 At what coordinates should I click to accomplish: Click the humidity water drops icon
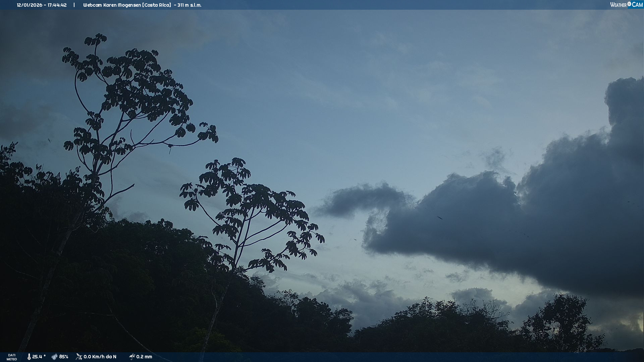tap(54, 357)
